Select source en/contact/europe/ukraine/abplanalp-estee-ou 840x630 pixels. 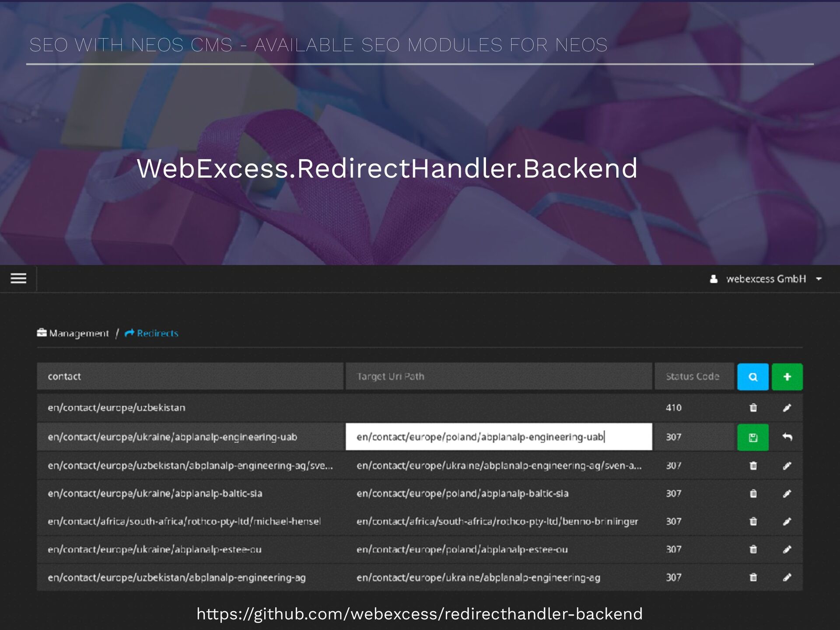point(154,549)
